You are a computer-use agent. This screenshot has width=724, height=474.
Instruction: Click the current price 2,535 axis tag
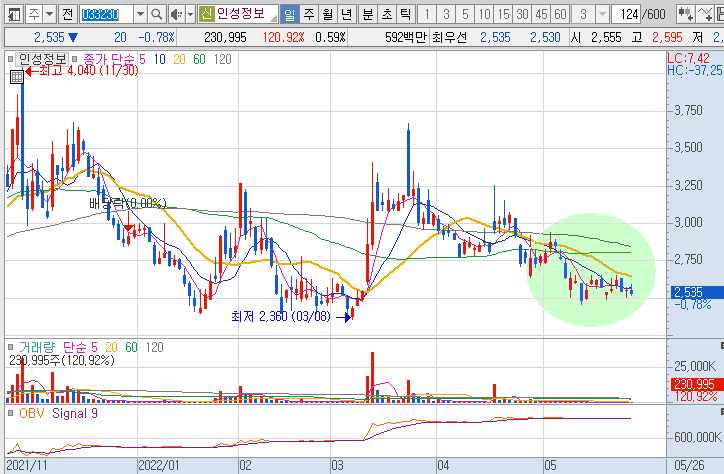tap(695, 292)
